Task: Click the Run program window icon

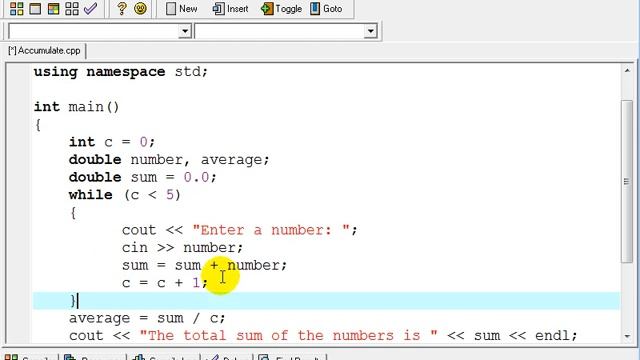Action: [x=35, y=9]
